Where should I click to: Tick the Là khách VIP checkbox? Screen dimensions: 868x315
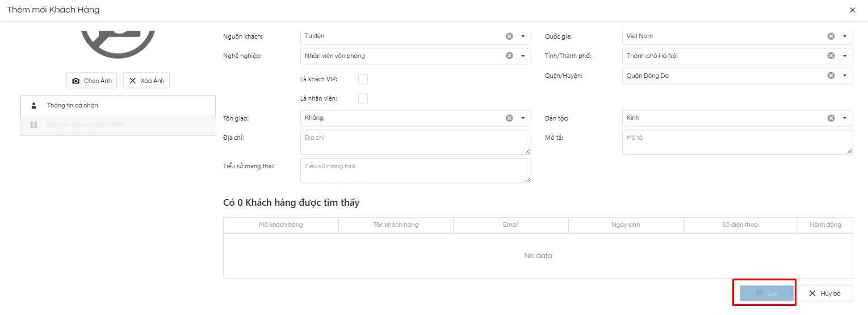363,79
